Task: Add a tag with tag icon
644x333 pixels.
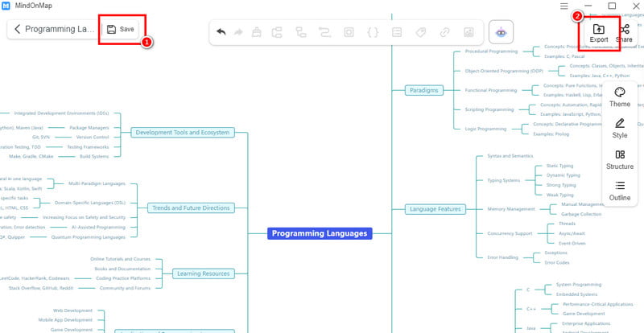Action: click(419, 32)
